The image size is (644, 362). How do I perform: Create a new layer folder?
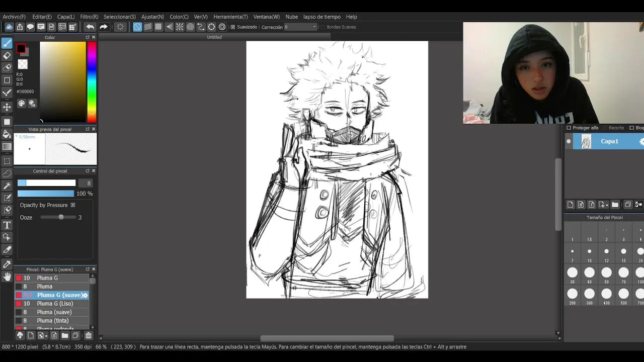(x=615, y=205)
